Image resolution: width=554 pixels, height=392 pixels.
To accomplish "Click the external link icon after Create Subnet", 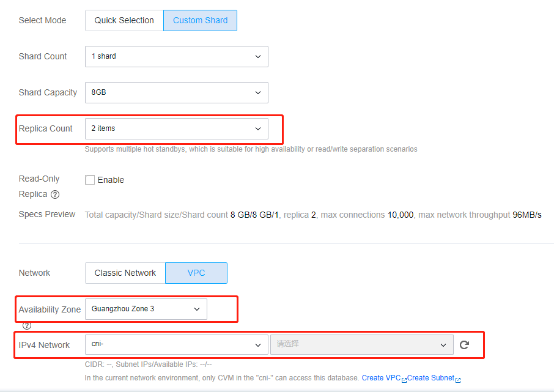I will point(458,380).
